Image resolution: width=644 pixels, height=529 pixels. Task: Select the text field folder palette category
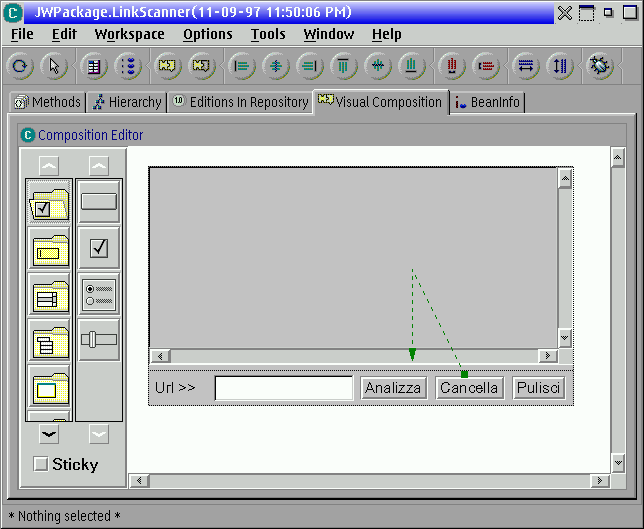[50, 249]
